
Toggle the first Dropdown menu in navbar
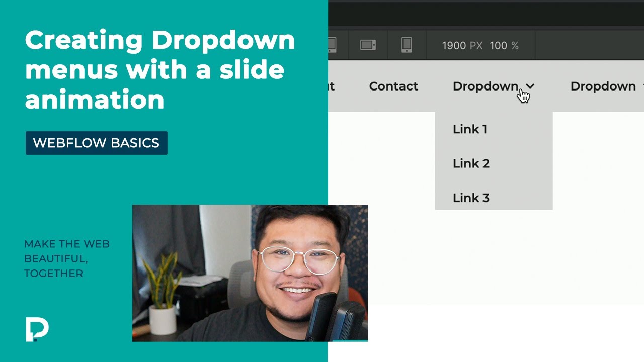[494, 86]
